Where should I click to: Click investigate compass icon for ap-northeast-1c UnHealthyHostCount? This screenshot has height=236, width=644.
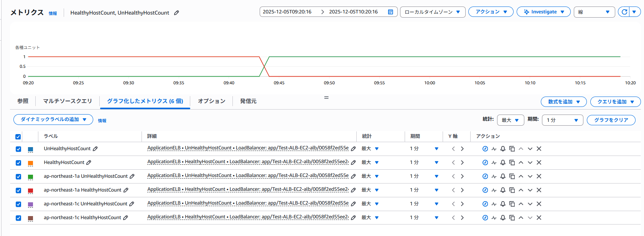(485, 204)
